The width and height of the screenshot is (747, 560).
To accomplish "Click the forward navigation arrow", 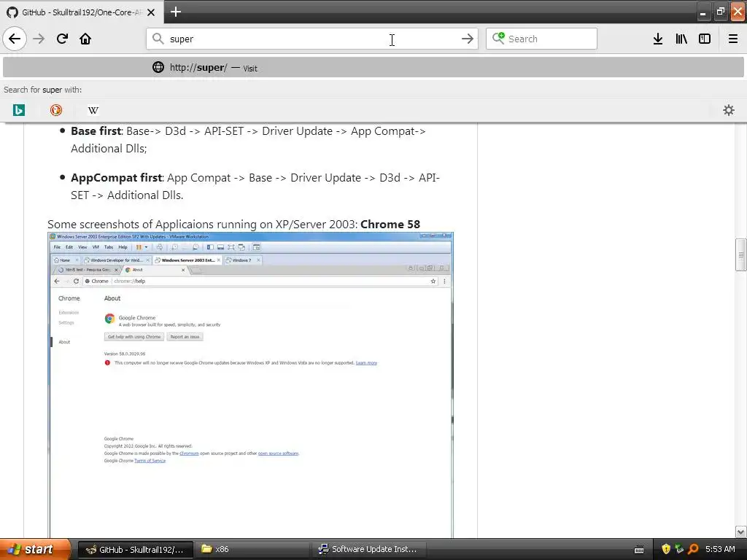I will 39,39.
